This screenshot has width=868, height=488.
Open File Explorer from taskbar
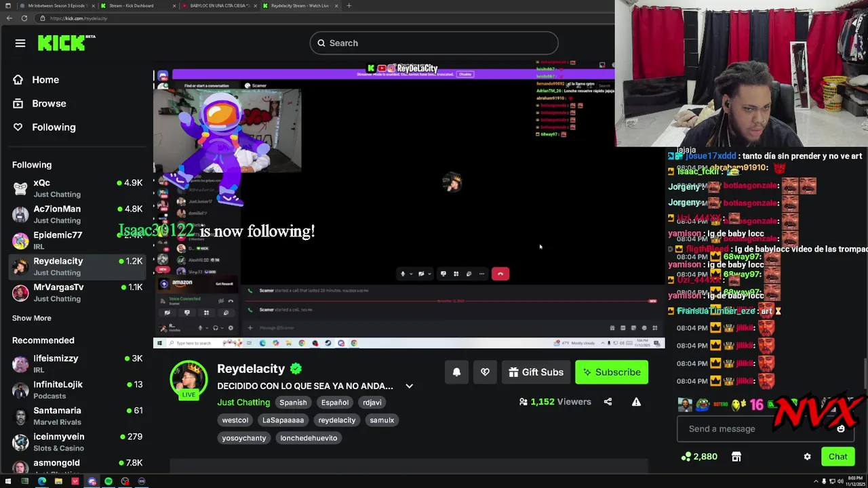(58, 481)
